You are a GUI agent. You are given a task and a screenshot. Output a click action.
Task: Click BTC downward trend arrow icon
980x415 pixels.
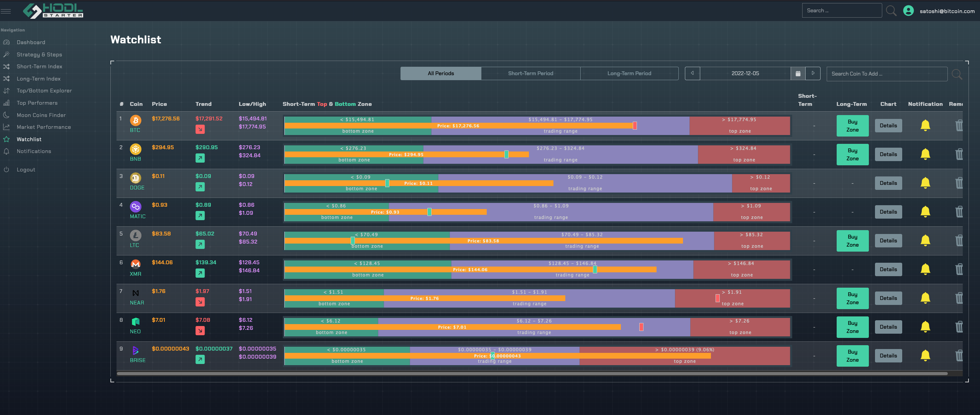click(200, 129)
